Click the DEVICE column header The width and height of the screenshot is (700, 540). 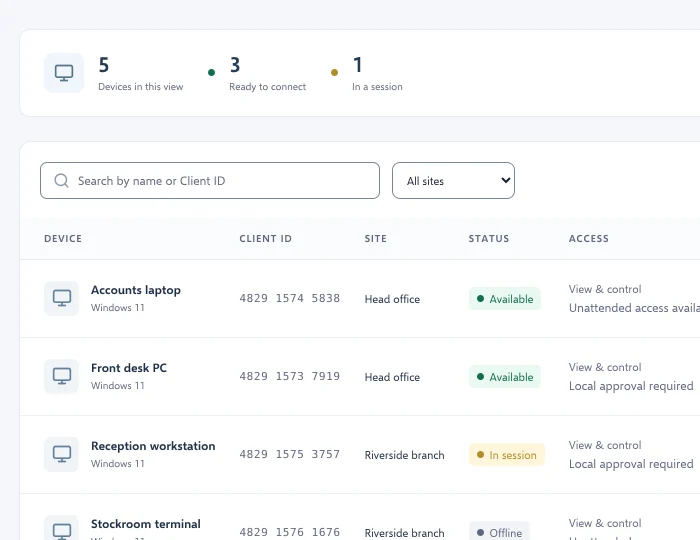tap(63, 239)
